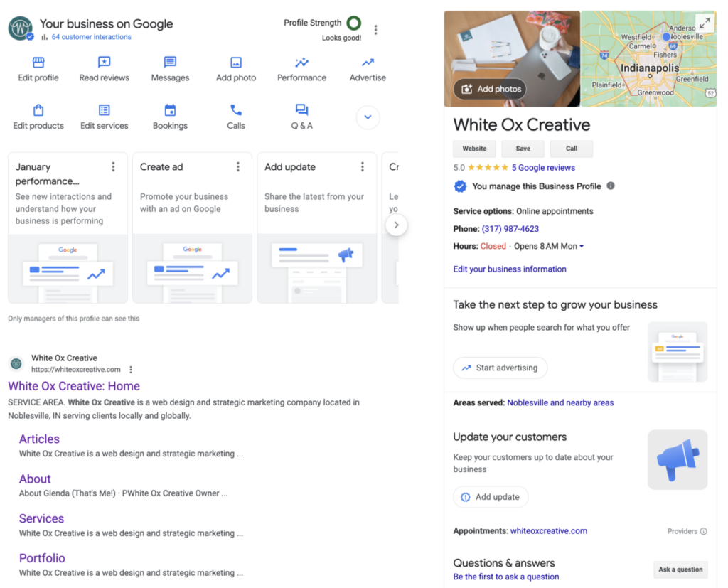Click the ad preview image beside Start advertising
The height and width of the screenshot is (588, 728).
678,352
